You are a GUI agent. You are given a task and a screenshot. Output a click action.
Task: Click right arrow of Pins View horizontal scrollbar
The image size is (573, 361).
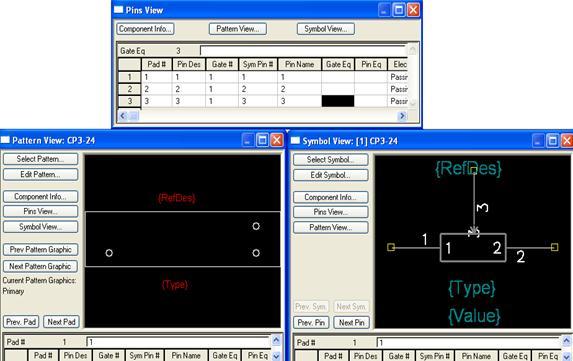402,116
